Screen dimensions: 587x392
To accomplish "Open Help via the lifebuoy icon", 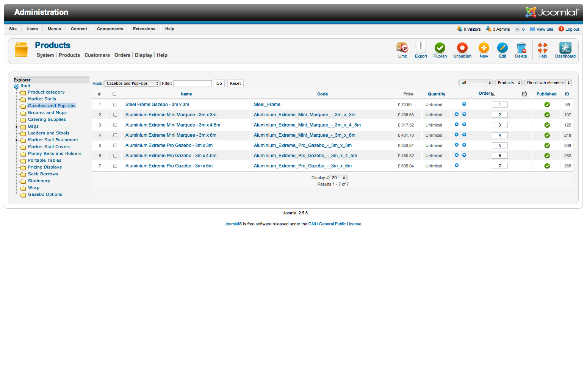I will 543,48.
